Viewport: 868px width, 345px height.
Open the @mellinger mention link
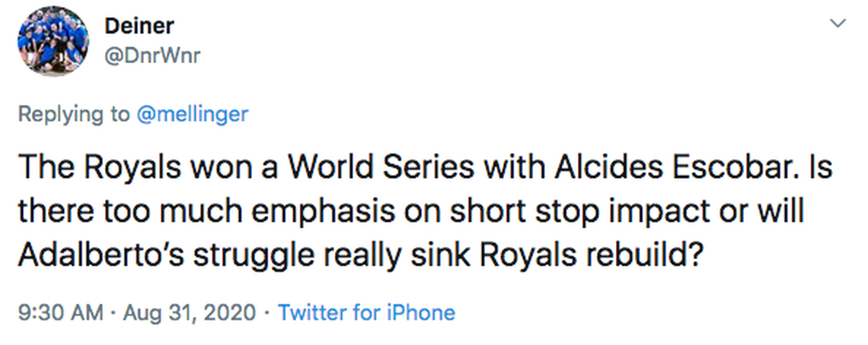tap(192, 114)
